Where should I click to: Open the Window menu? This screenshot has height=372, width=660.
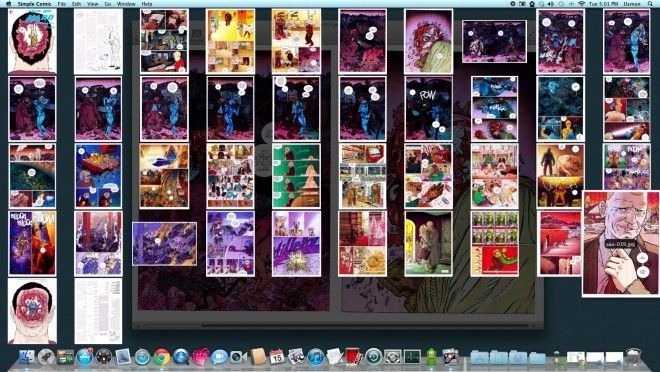pos(126,4)
